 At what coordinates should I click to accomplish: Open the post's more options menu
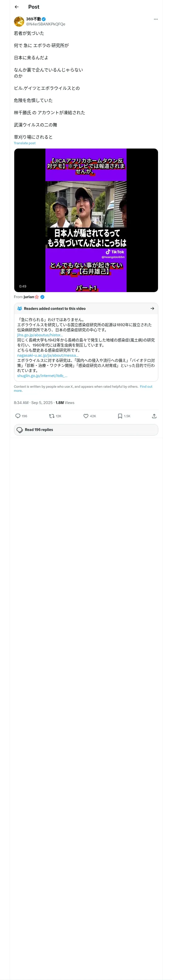click(x=156, y=19)
